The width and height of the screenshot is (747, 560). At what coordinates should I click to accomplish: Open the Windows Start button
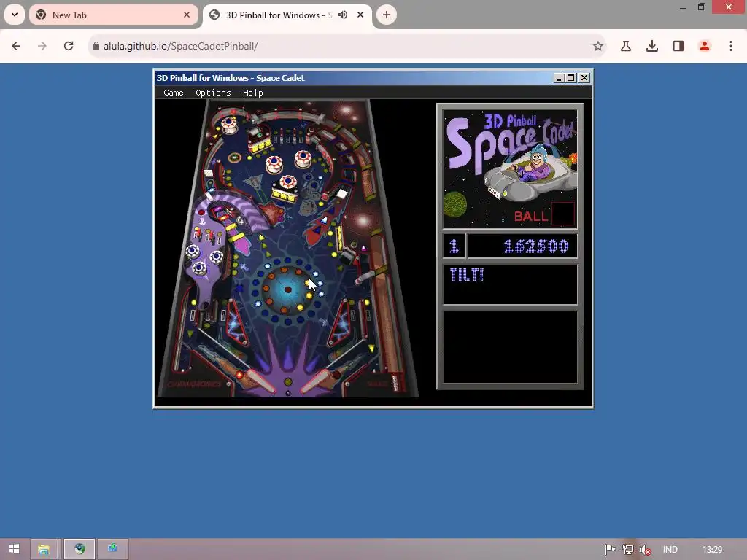[14, 549]
